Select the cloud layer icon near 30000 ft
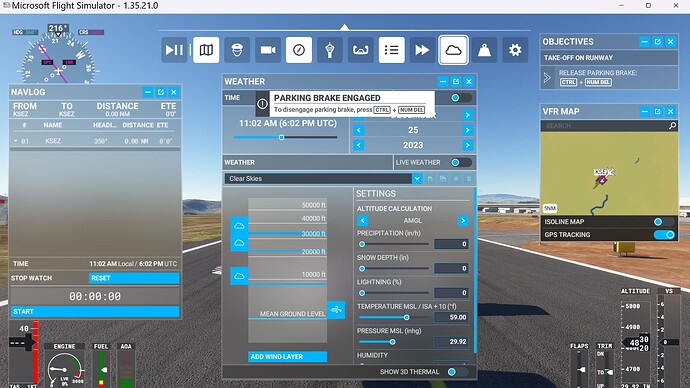 [x=239, y=226]
